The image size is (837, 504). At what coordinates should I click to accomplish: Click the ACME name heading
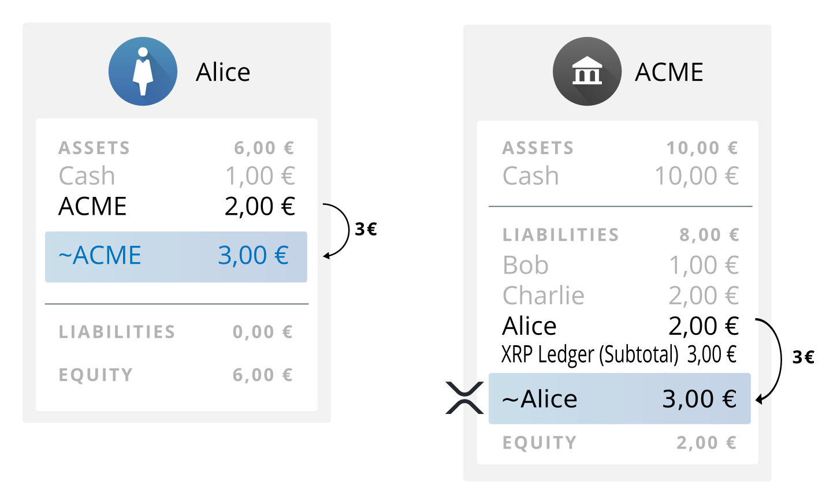coord(669,73)
